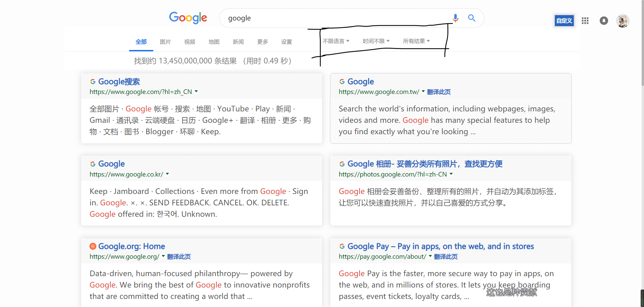Click the https://www.google.com/?hl=zh_CN URL text

(141, 92)
